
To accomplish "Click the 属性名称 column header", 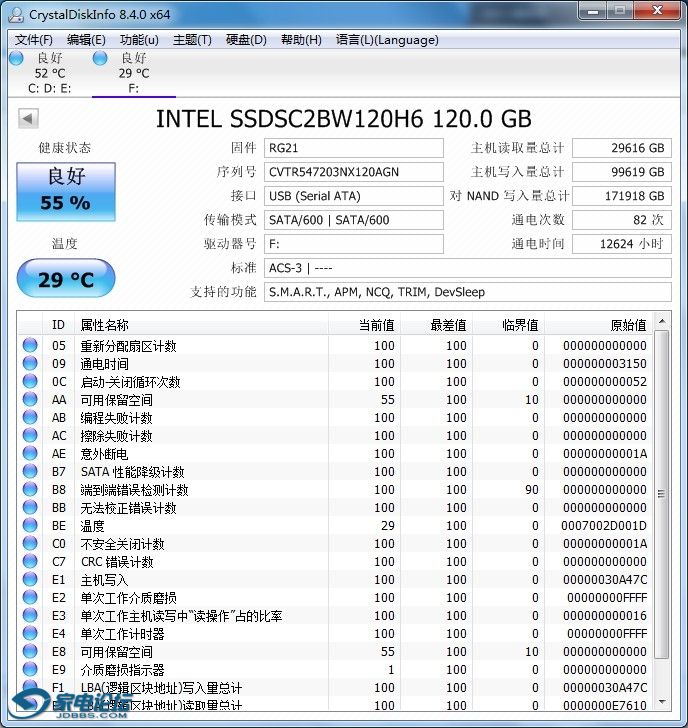I will (201, 325).
